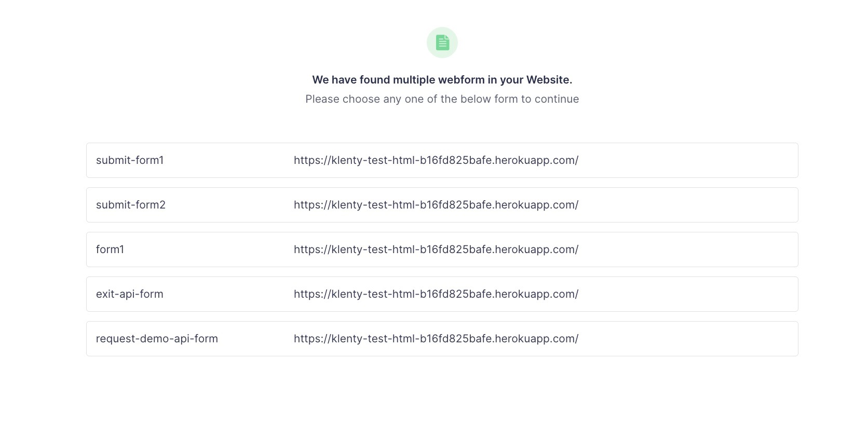The width and height of the screenshot is (868, 444).
Task: Click the exit-api-form name label
Action: coord(130,294)
